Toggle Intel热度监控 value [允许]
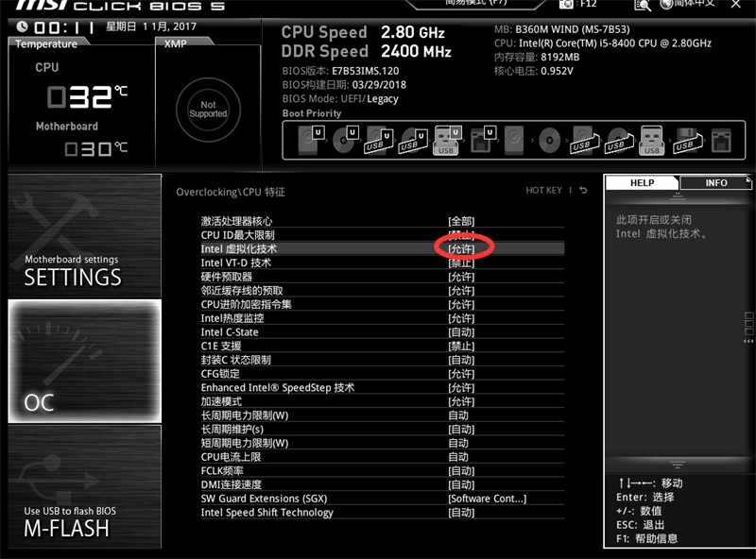This screenshot has height=559, width=756. coord(461,318)
